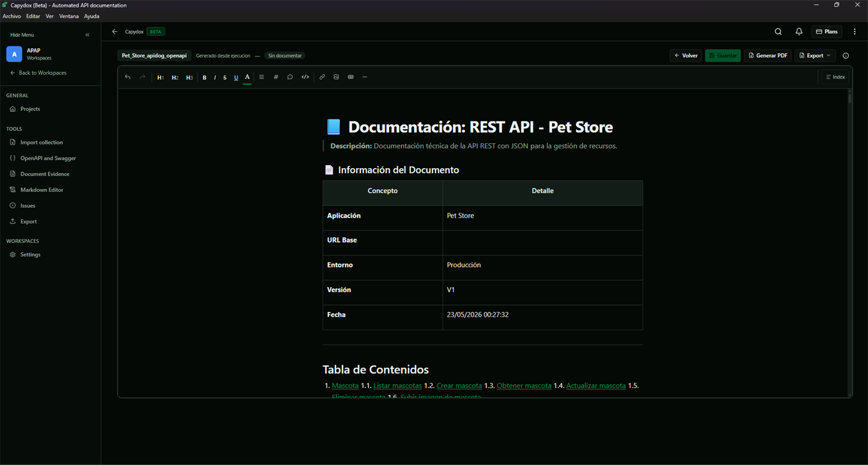Undo the last edit in the editor toolbar
This screenshot has height=465, width=868.
point(128,77)
